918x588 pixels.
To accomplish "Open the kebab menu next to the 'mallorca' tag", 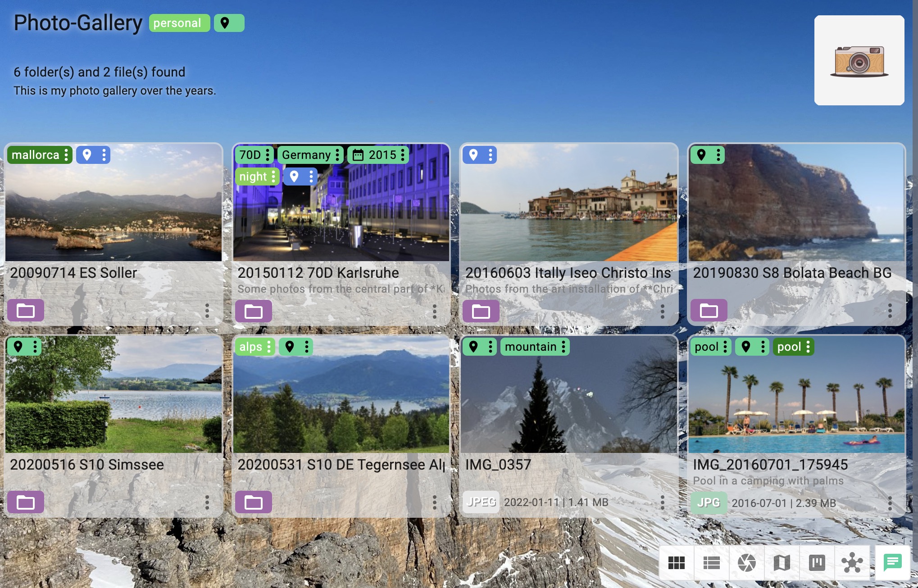I will tap(67, 155).
